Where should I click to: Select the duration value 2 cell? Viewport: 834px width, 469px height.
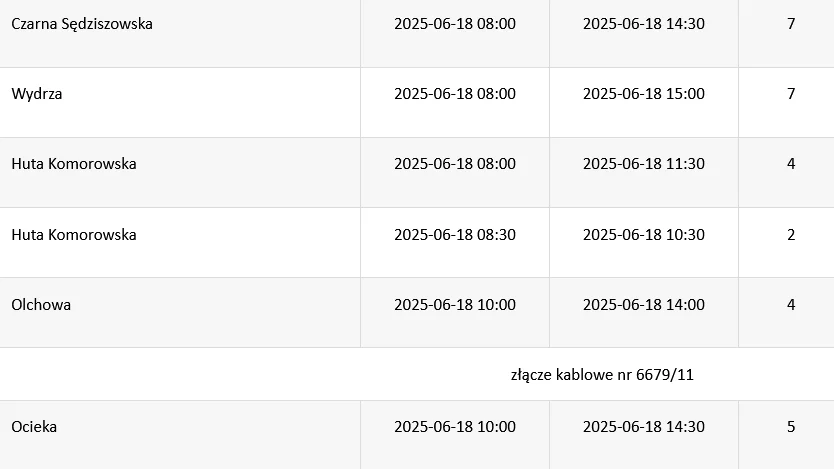click(786, 242)
